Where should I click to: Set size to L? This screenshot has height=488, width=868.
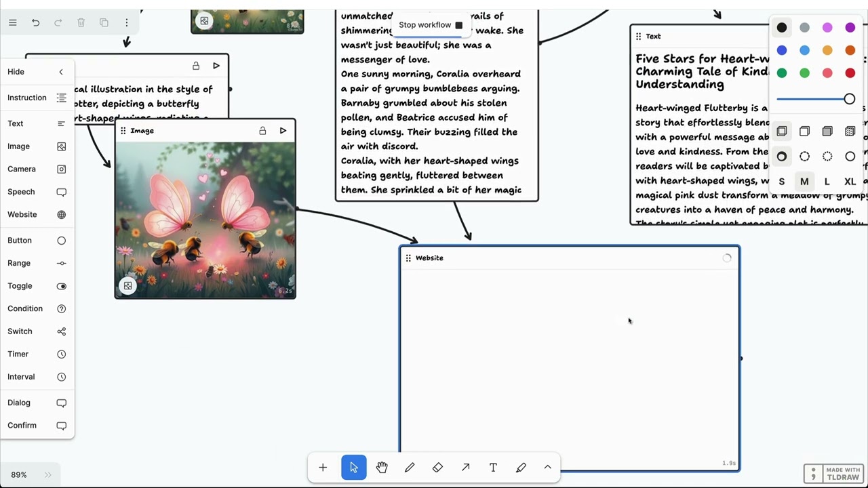pyautogui.click(x=827, y=182)
